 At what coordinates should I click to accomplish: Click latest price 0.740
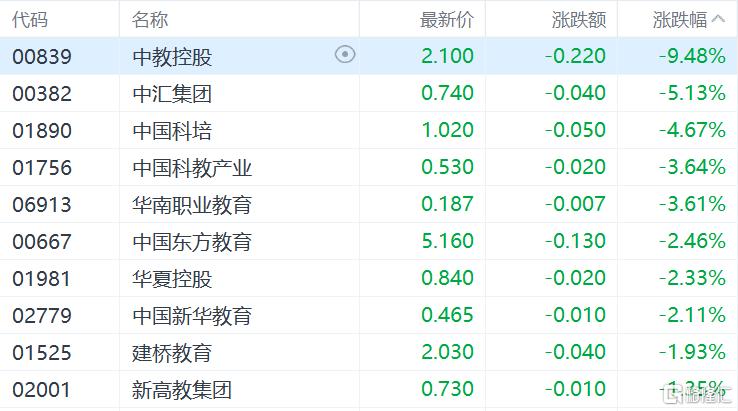click(447, 93)
